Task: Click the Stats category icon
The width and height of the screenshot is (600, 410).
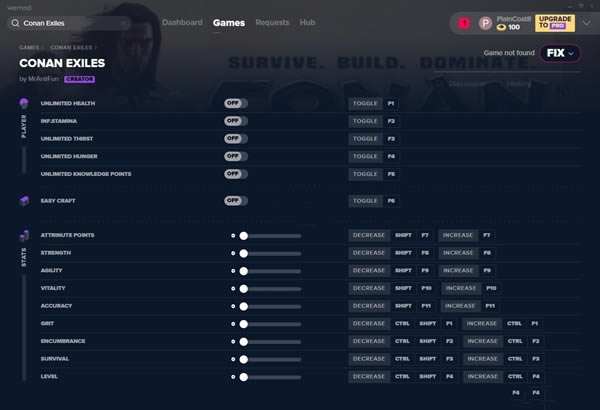Action: tap(25, 236)
